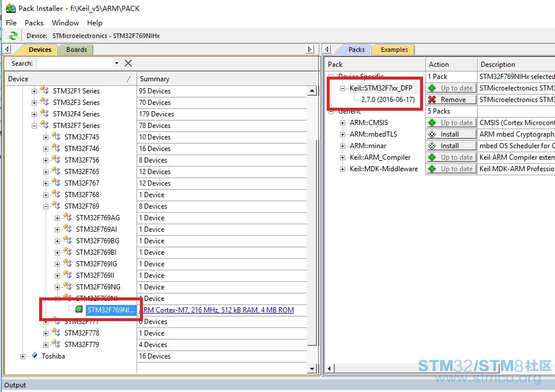Expand the STM32F4 Series node

35,114
